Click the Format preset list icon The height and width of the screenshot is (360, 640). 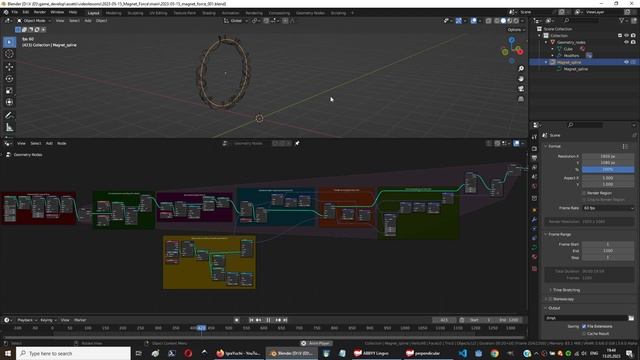point(625,146)
